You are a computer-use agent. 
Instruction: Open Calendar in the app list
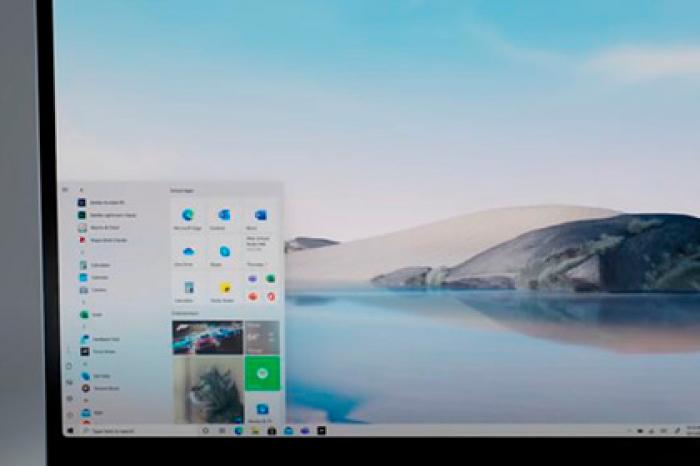[94, 278]
